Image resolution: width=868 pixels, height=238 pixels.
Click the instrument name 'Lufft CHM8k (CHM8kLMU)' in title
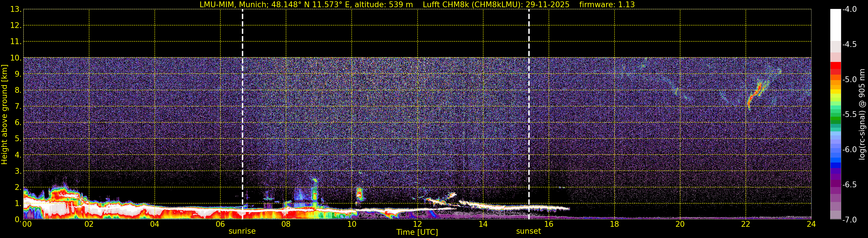[x=473, y=5]
